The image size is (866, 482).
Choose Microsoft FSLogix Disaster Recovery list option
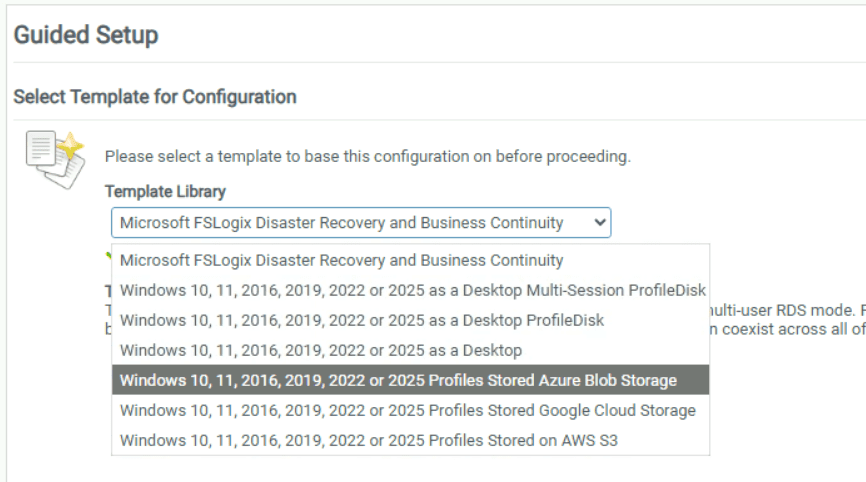(x=341, y=260)
